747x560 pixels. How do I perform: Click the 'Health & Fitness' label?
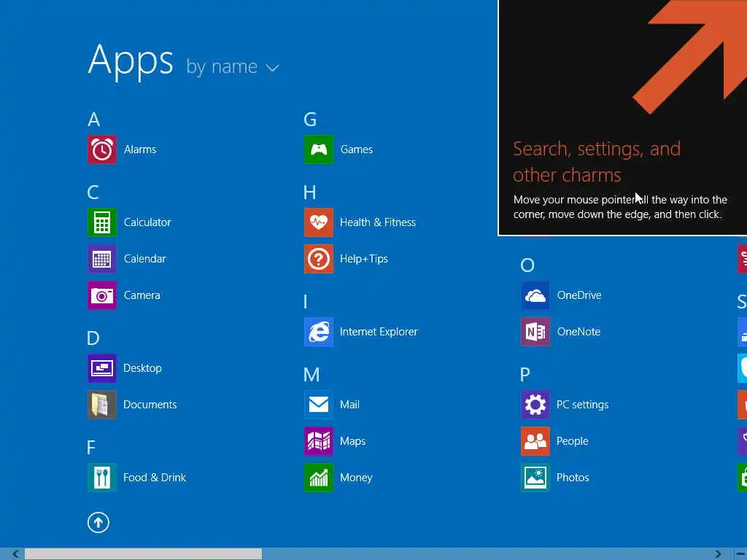(378, 222)
